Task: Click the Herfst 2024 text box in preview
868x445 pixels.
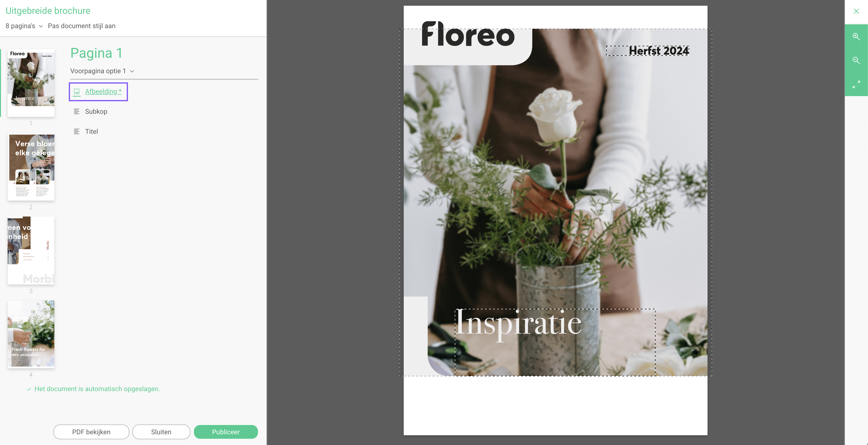Action: point(648,51)
